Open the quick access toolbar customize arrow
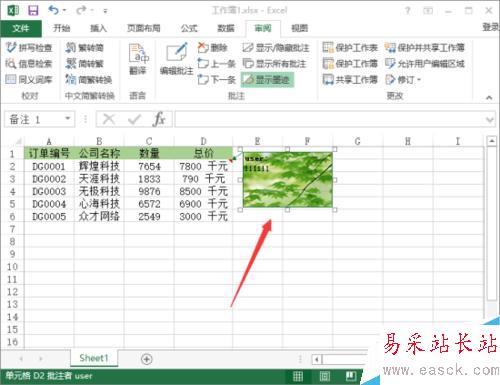 tap(105, 11)
